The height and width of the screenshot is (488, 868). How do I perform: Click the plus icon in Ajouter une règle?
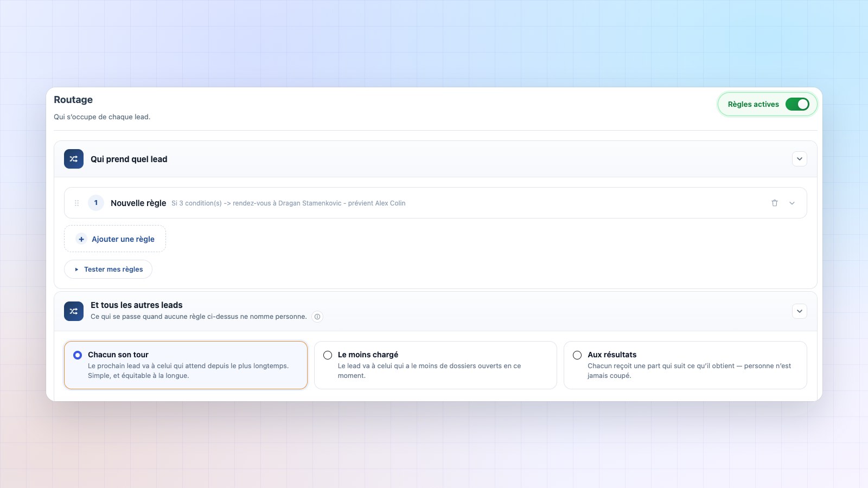click(81, 239)
